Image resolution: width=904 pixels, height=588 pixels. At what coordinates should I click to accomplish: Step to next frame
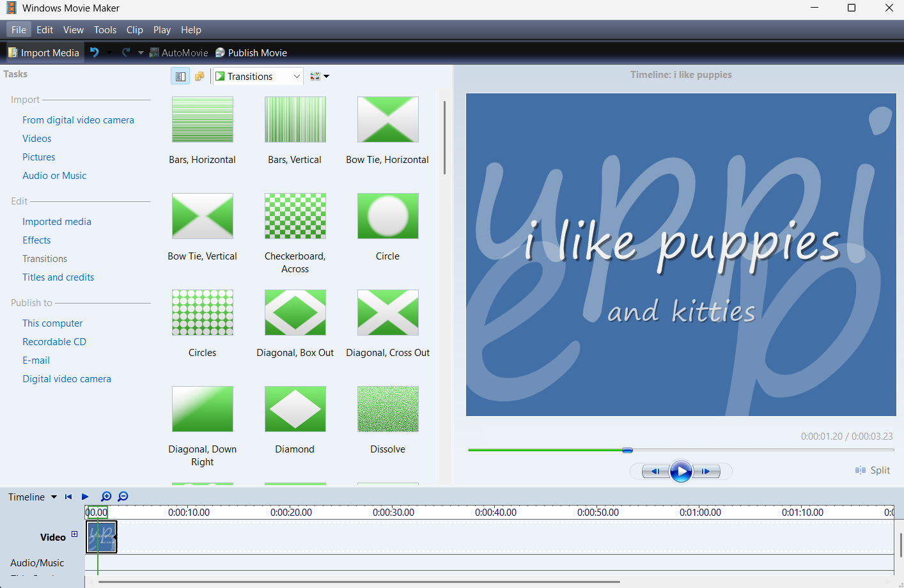tap(706, 472)
